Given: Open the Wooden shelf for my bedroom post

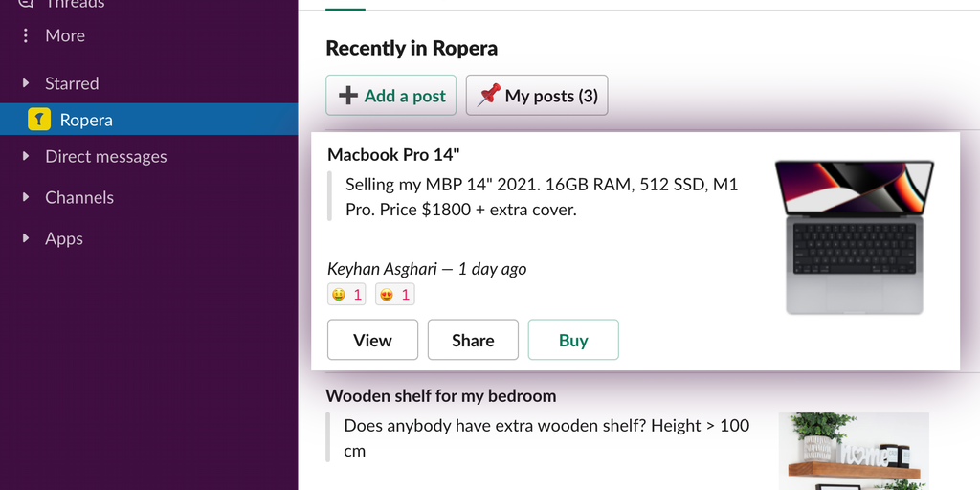Looking at the screenshot, I should [x=440, y=395].
